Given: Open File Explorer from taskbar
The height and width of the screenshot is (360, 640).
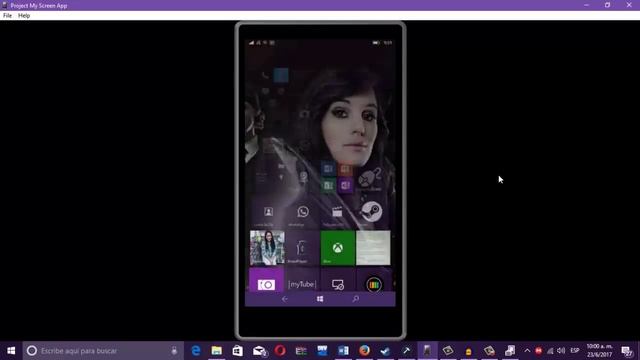Looking at the screenshot, I should 217,351.
